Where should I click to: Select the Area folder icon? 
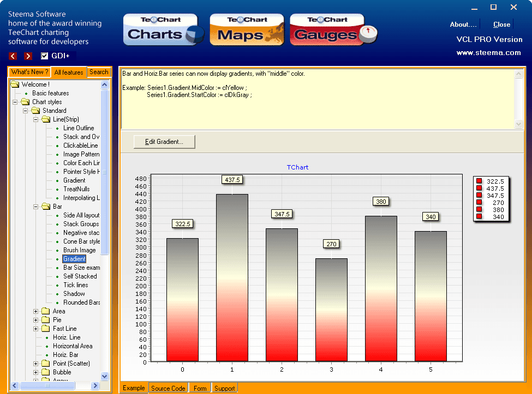46,311
